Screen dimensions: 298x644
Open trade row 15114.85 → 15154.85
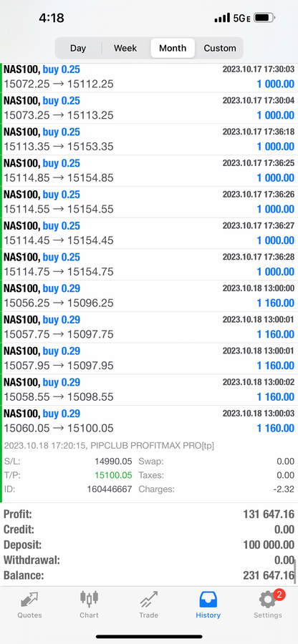150,170
